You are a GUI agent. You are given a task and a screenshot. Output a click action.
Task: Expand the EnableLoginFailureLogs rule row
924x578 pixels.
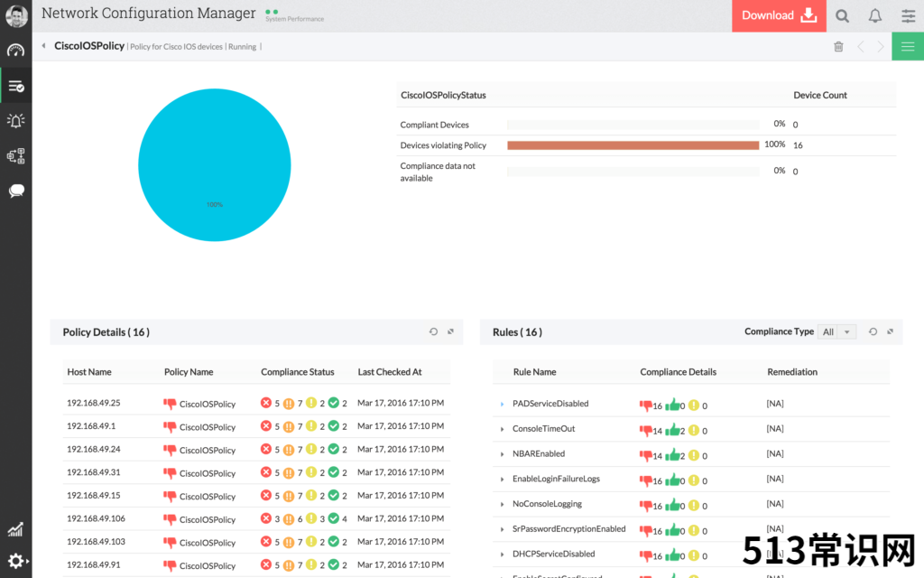[x=502, y=480]
